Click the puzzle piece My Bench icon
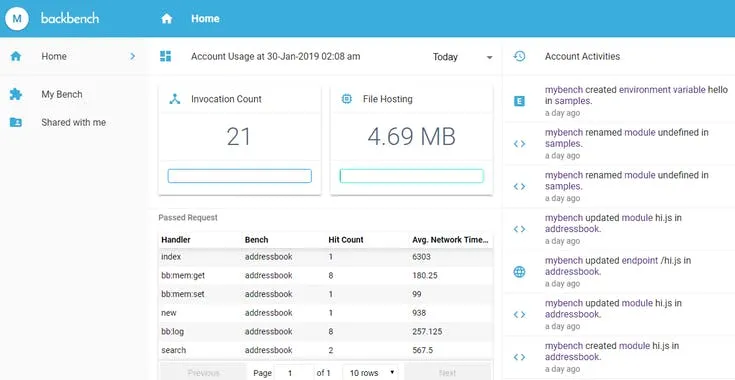 [x=15, y=94]
